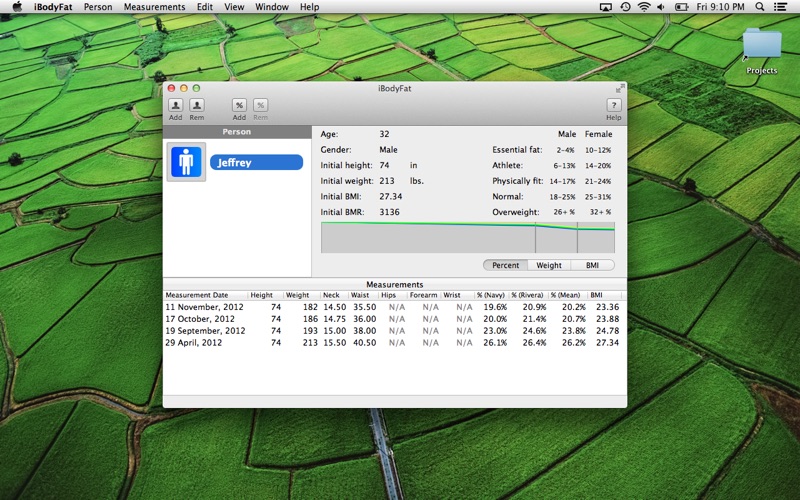
Task: Open the View menu
Action: pos(234,7)
